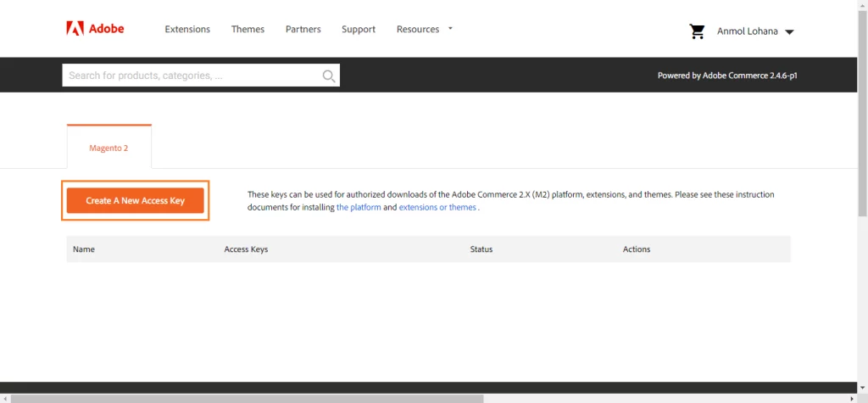Click the Adobe logo icon
Screen dimensions: 868x403
pos(75,28)
